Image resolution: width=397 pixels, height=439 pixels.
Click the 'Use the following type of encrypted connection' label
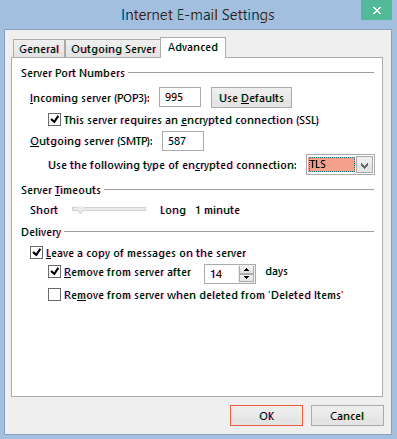(x=172, y=165)
